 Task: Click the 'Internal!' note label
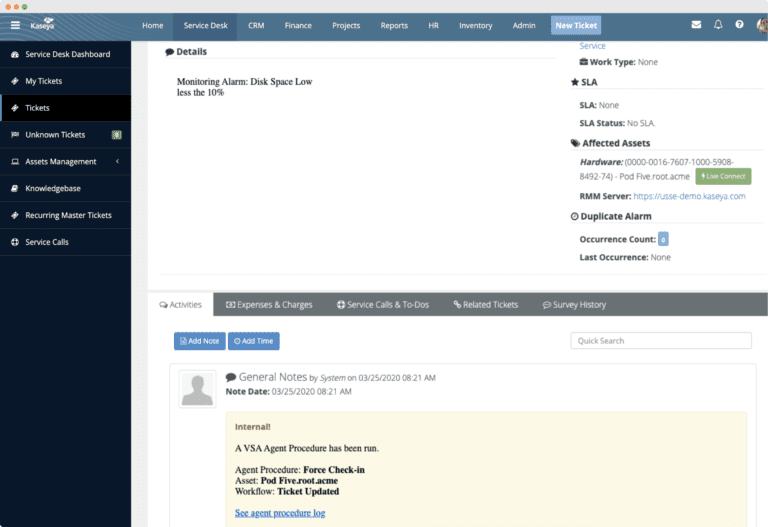pos(253,427)
